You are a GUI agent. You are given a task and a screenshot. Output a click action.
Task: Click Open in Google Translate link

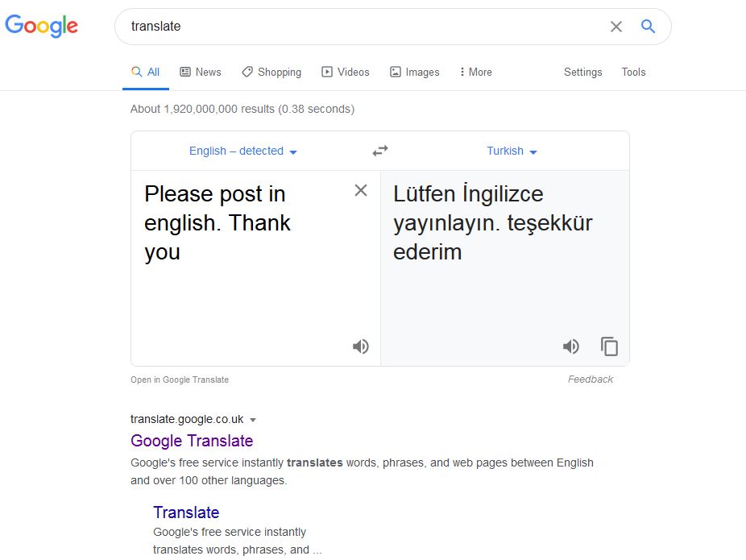pyautogui.click(x=180, y=380)
